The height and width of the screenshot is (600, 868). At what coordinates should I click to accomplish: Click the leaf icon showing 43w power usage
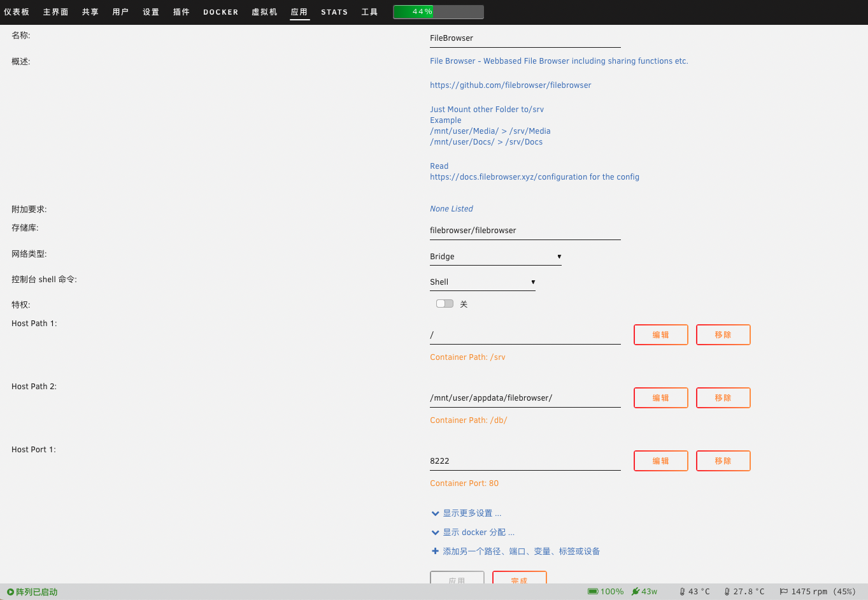point(635,592)
